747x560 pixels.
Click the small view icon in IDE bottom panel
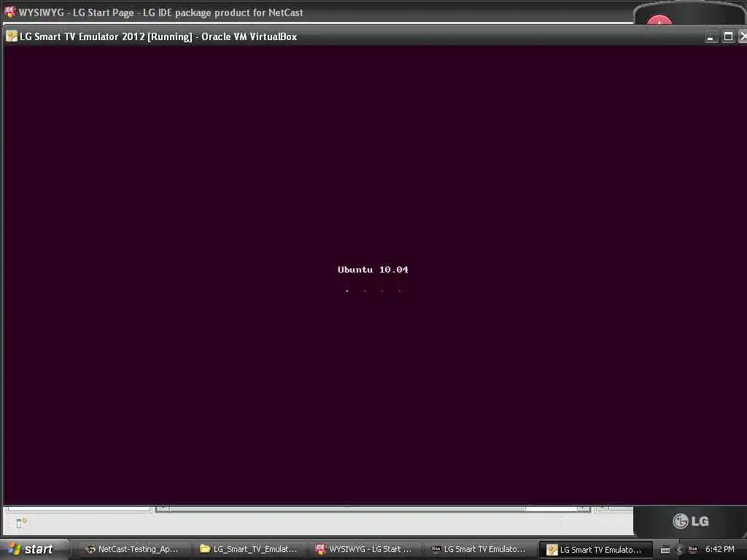point(21,523)
